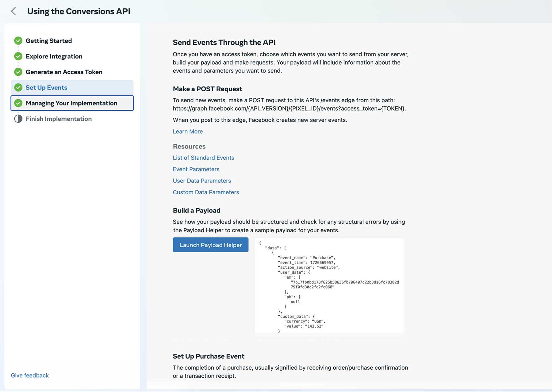Click the "Resources" heading
The height and width of the screenshot is (392, 552).
click(189, 146)
